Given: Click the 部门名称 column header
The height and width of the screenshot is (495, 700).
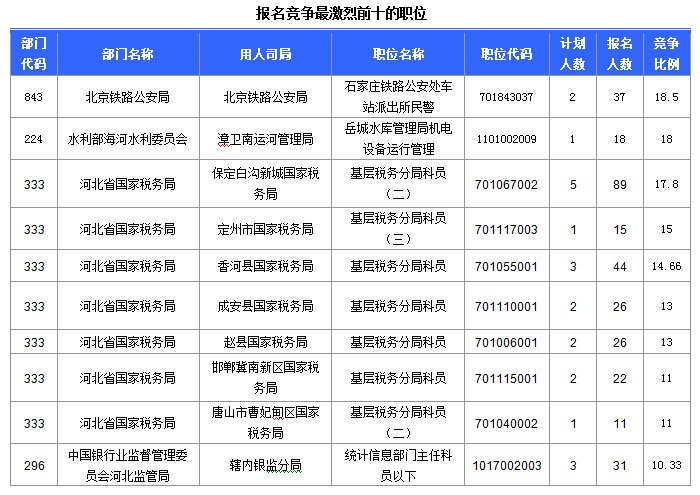Looking at the screenshot, I should (128, 54).
